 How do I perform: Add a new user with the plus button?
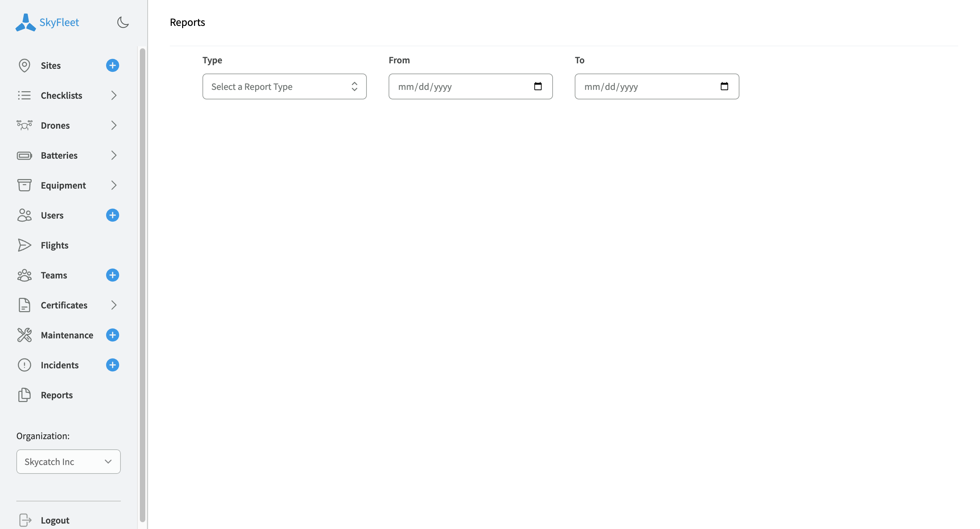point(112,215)
